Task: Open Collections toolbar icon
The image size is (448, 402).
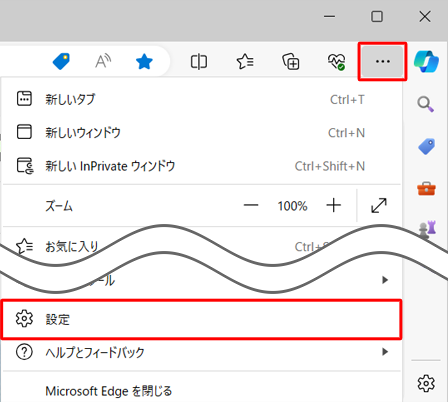Action: (x=291, y=61)
